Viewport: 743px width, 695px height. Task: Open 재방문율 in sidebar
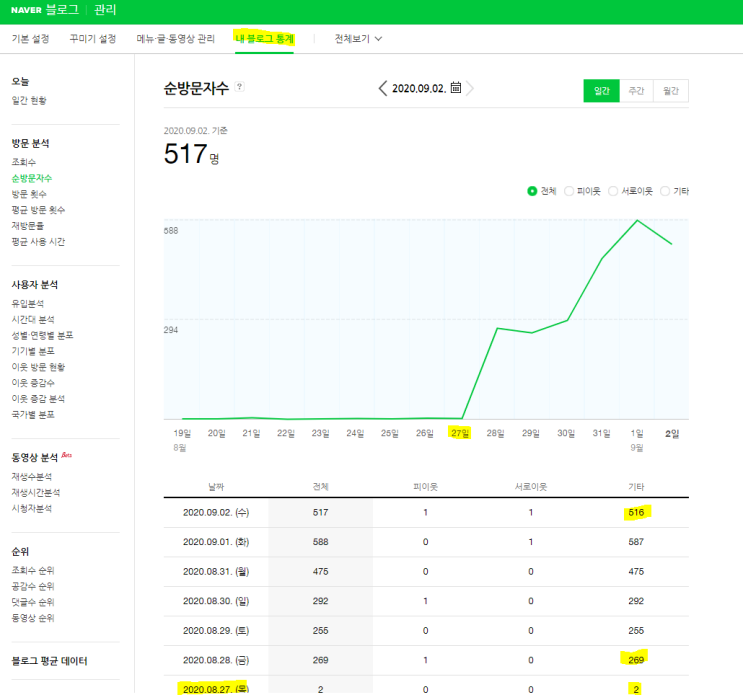pos(27,226)
